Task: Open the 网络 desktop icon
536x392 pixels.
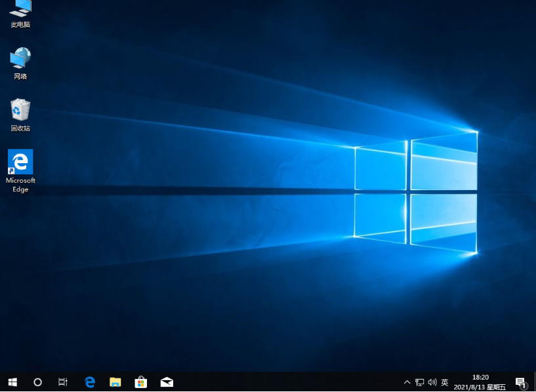Action: click(x=20, y=59)
